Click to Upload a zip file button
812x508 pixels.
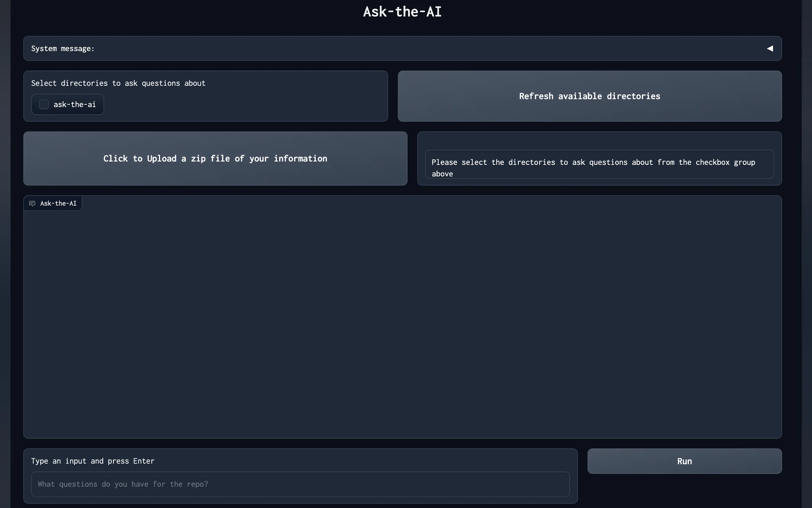coord(215,159)
